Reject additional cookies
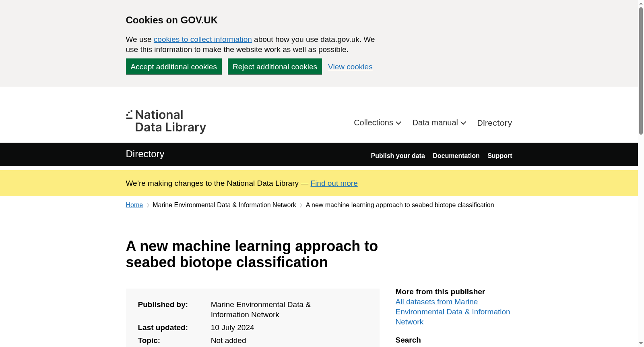The width and height of the screenshot is (644, 347). 275,66
